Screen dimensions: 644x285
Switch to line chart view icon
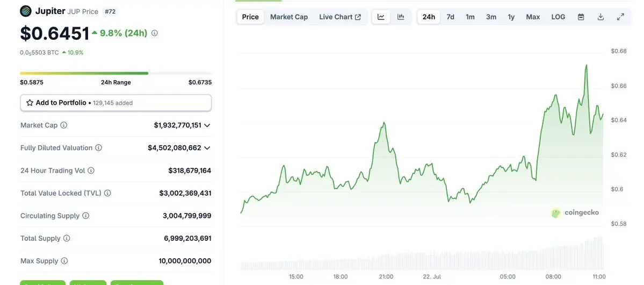[381, 17]
